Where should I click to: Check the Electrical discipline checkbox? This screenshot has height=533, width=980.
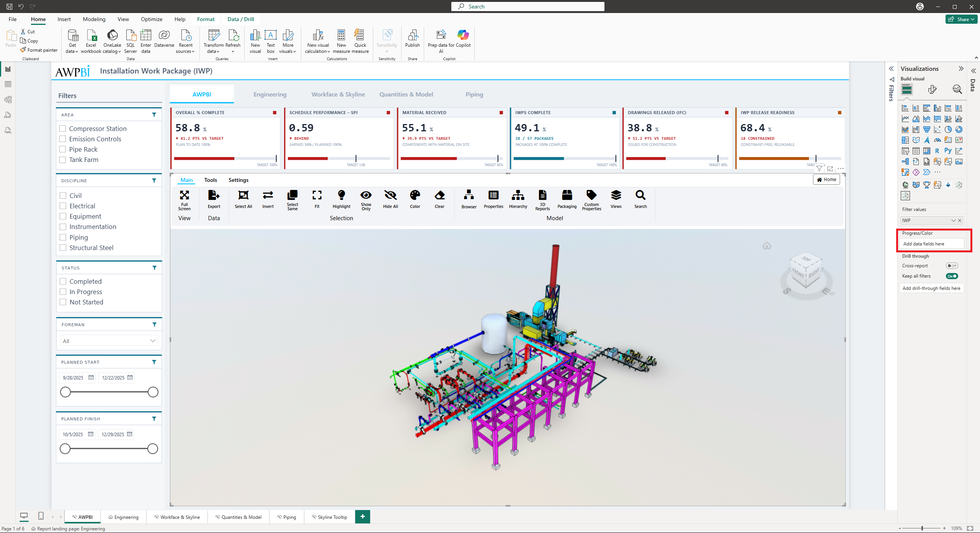coord(63,206)
